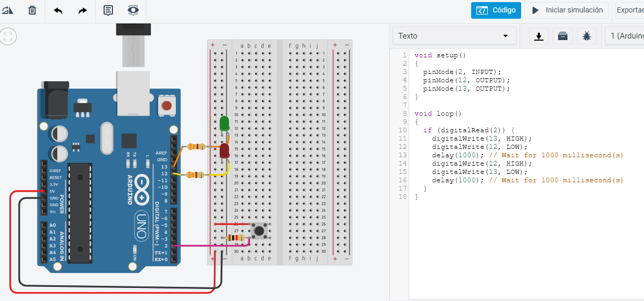The height and width of the screenshot is (301, 644).
Task: Toggle the Código code panel
Action: pos(496,10)
